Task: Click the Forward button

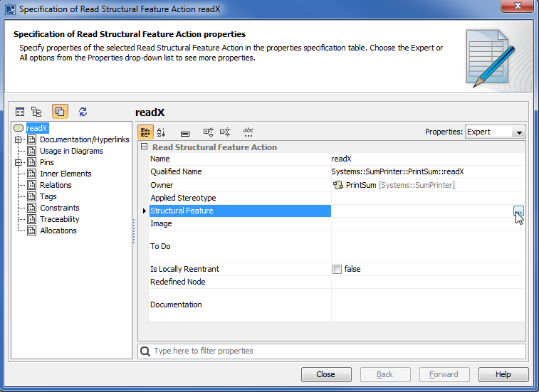Action: [x=444, y=374]
